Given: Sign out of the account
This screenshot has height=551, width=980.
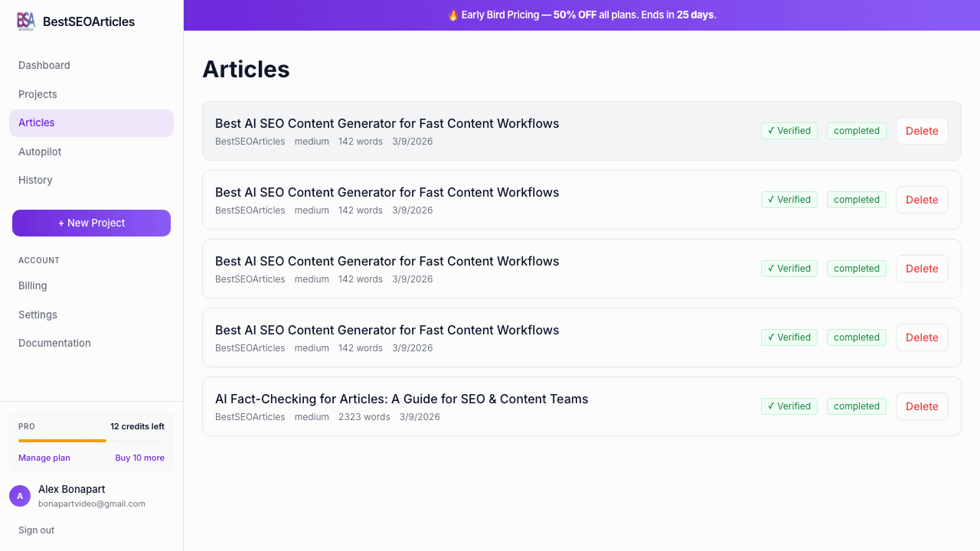Looking at the screenshot, I should (x=36, y=530).
